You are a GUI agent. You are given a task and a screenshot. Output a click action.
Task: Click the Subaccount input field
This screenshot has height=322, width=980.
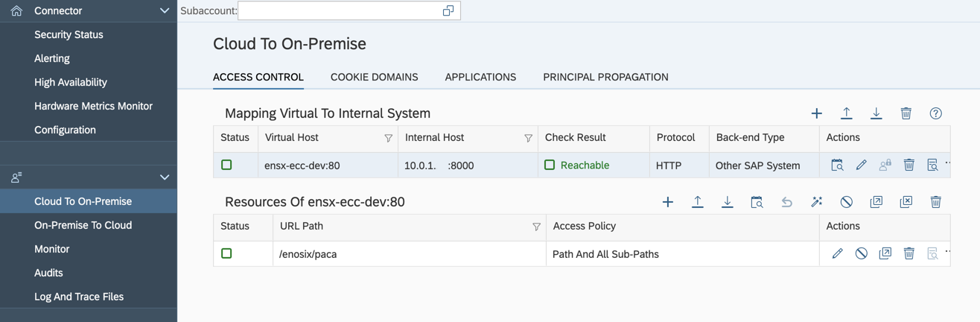point(349,10)
